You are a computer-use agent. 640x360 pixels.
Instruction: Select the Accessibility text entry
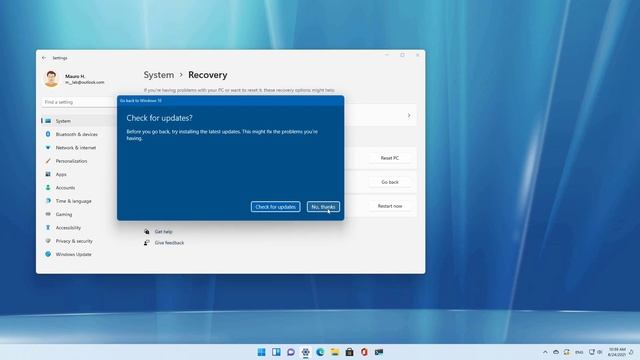pos(68,228)
